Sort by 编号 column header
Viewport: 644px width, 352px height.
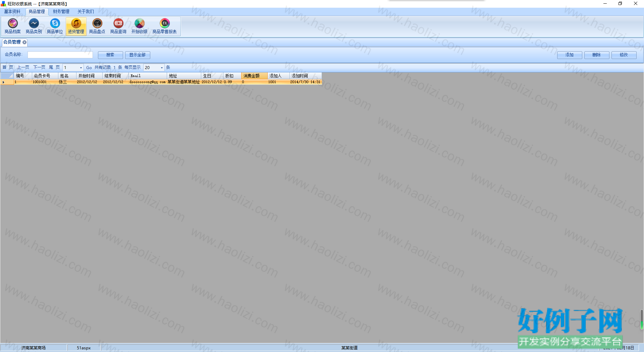click(23, 76)
